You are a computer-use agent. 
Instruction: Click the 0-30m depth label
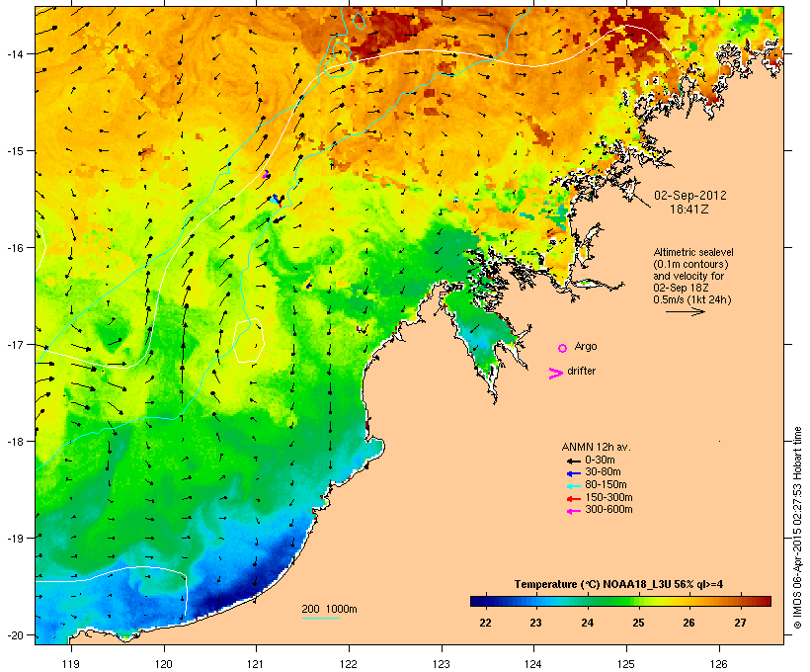600,461
